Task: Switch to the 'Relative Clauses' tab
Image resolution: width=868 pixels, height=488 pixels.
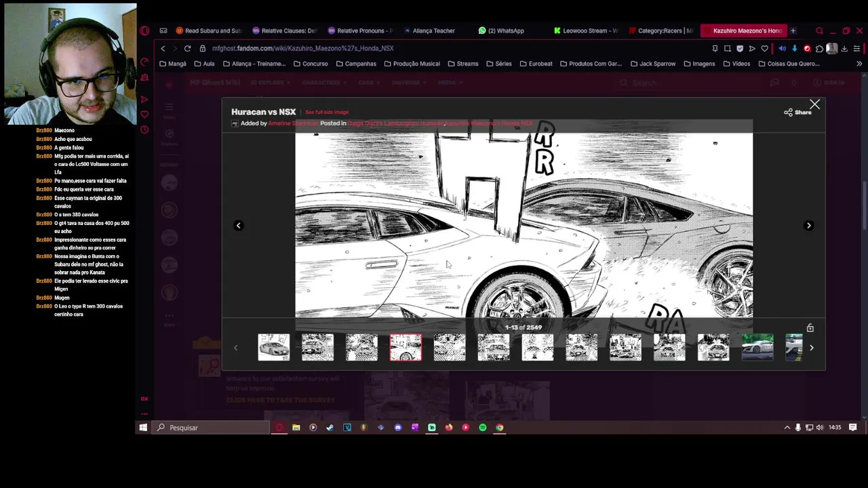Action: (284, 30)
